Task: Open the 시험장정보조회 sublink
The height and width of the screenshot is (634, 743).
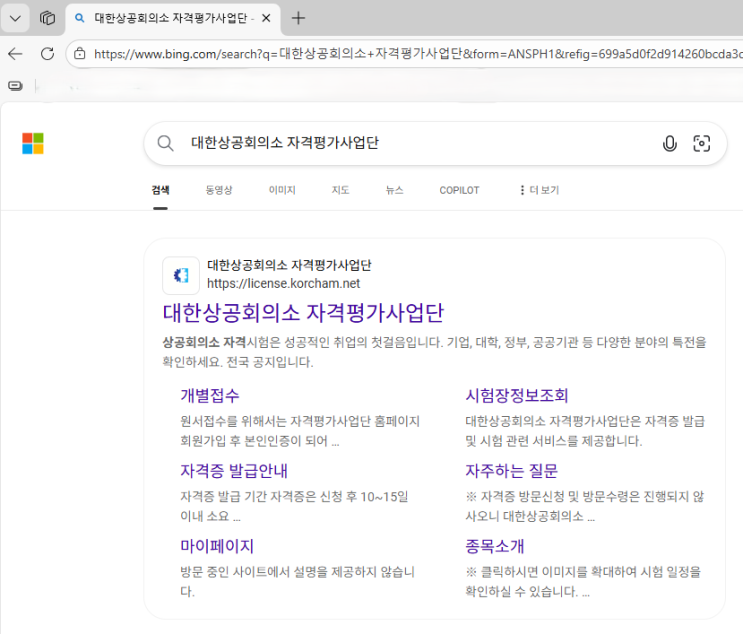Action: tap(517, 396)
